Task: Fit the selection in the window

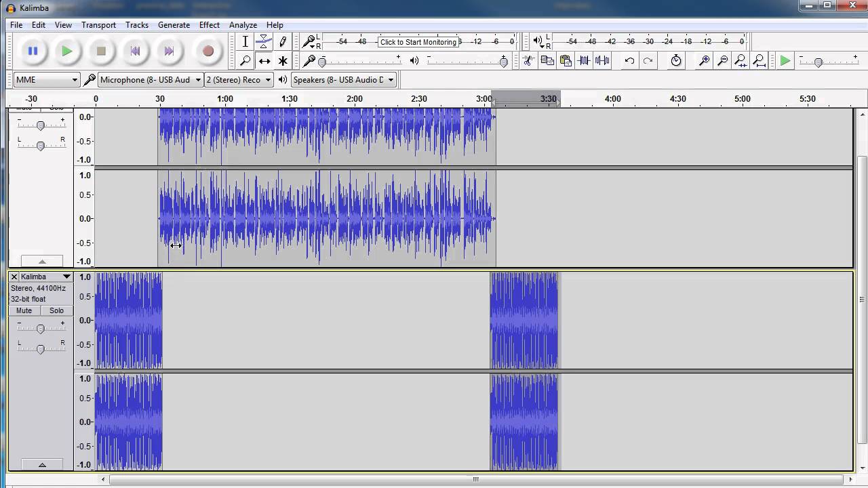Action: pyautogui.click(x=741, y=61)
